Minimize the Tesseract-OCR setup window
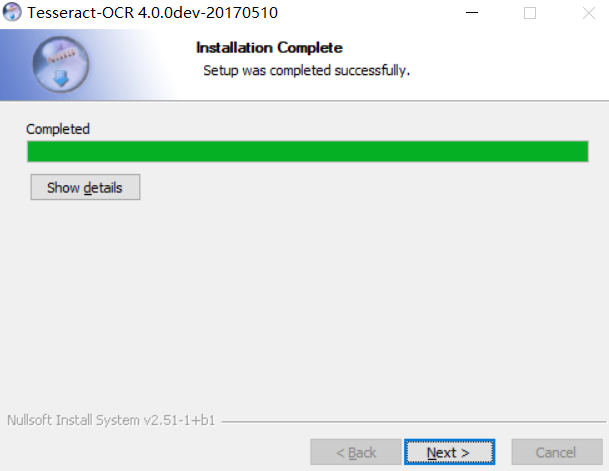Image resolution: width=609 pixels, height=471 pixels. tap(472, 12)
